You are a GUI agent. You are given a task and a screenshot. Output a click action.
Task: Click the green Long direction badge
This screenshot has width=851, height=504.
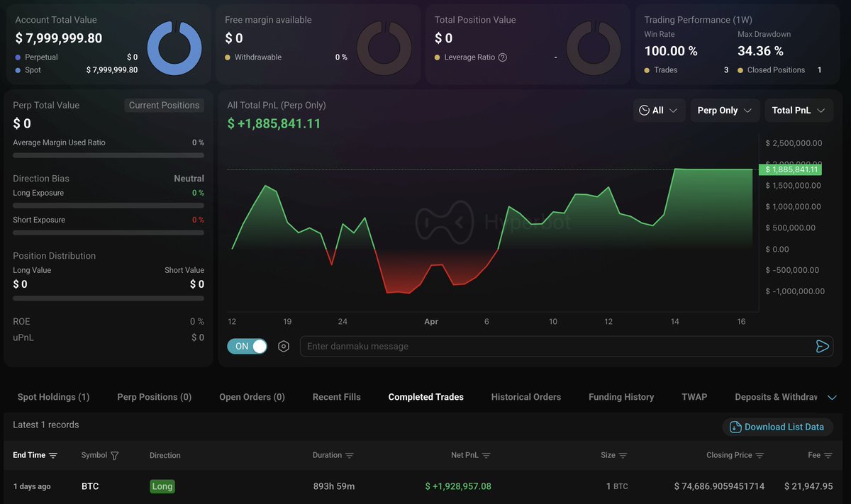tap(162, 487)
